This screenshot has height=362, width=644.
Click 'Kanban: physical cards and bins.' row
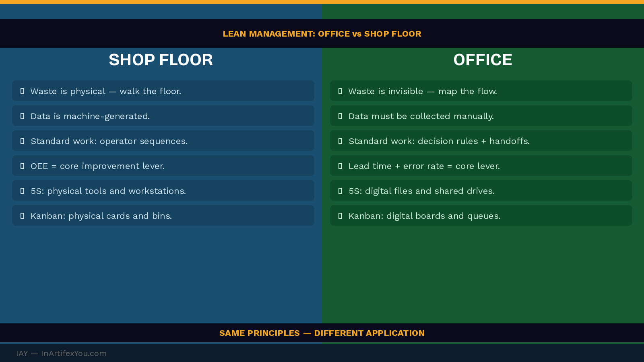coord(163,216)
